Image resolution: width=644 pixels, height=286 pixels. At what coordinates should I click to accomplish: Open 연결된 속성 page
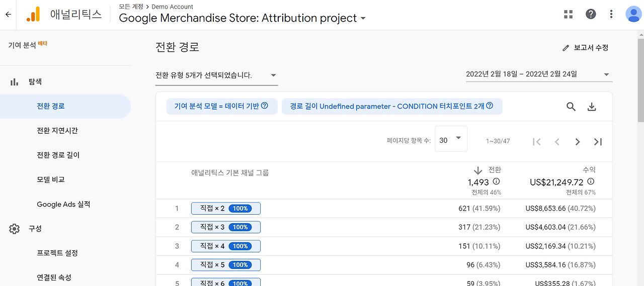54,277
